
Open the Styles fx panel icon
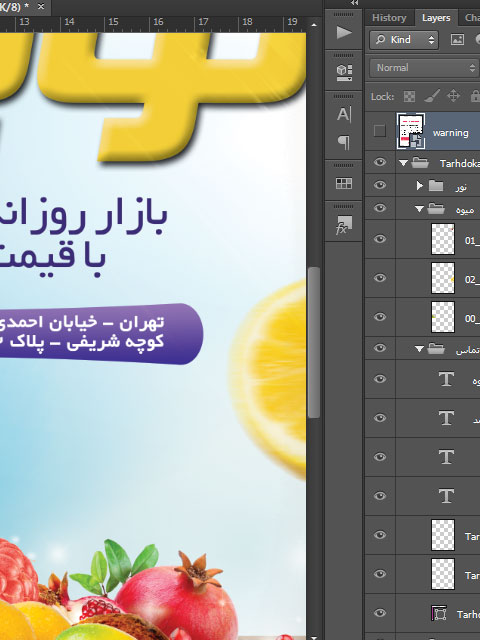coord(344,225)
